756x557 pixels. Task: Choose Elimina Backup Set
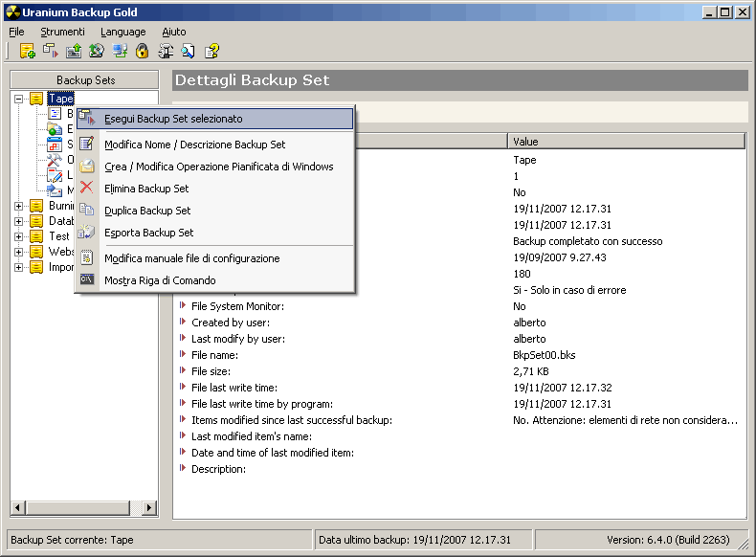[x=214, y=189]
